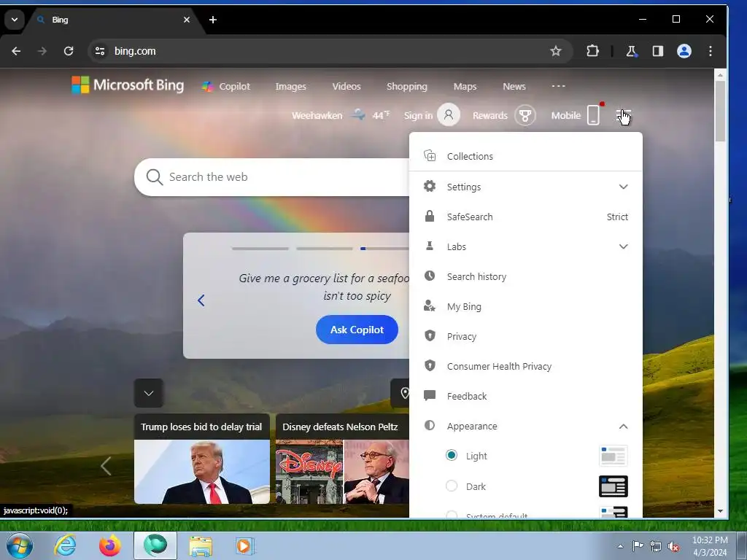
Task: Go to Shopping in Bing nav
Action: click(x=407, y=86)
